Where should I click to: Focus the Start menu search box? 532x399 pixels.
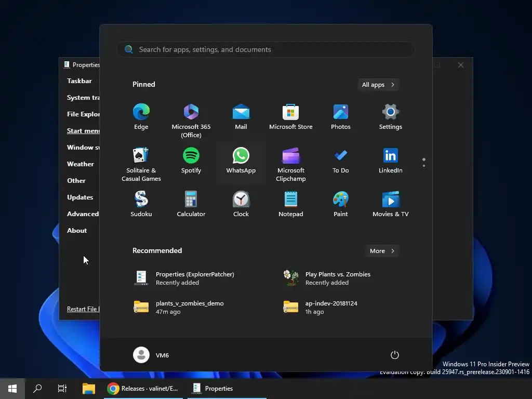(266, 49)
